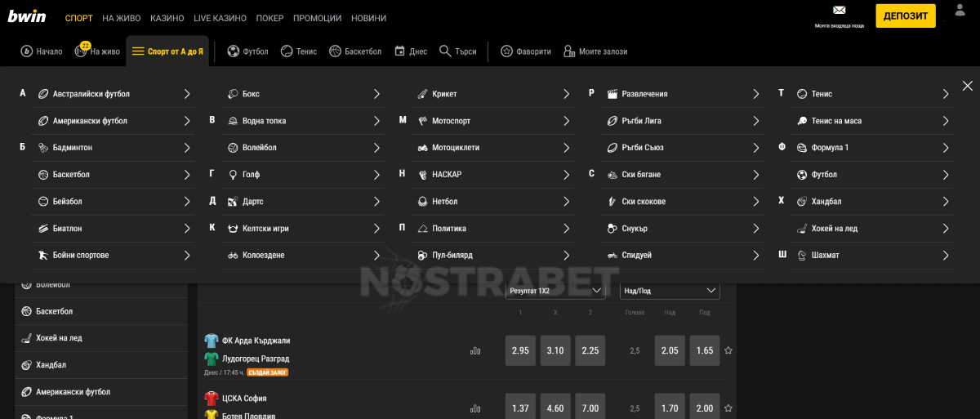Open the Фаворити tab
This screenshot has width=980, height=419.
click(526, 51)
